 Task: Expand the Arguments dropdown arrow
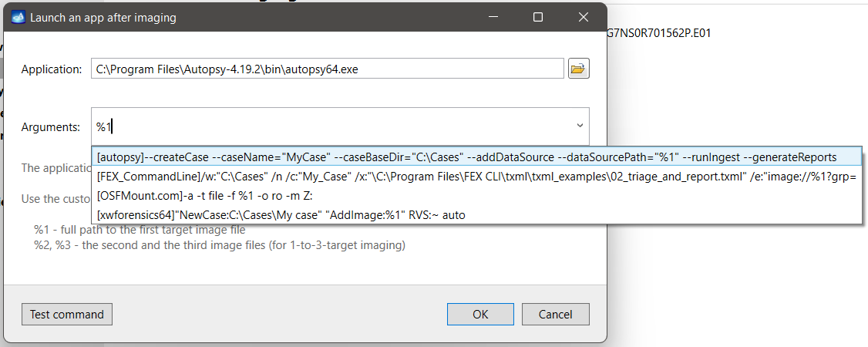[580, 126]
